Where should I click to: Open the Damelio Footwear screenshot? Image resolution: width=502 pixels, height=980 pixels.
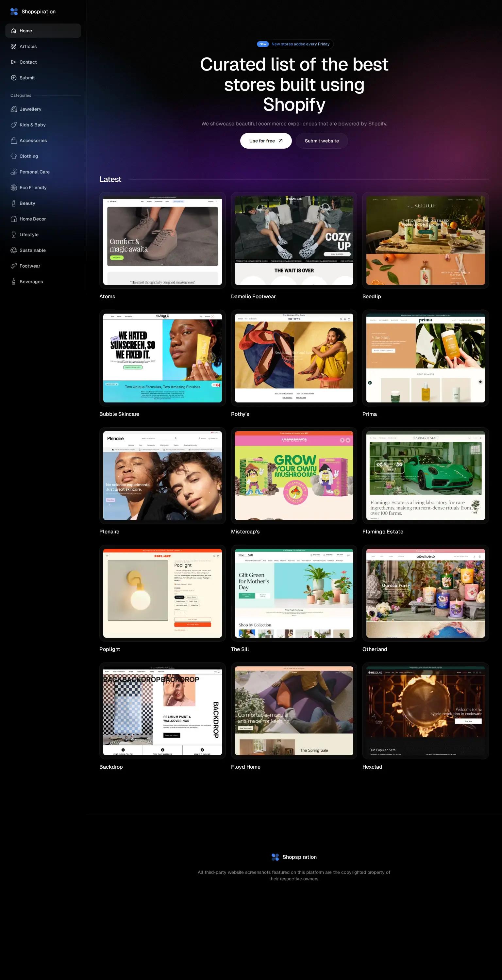[294, 240]
